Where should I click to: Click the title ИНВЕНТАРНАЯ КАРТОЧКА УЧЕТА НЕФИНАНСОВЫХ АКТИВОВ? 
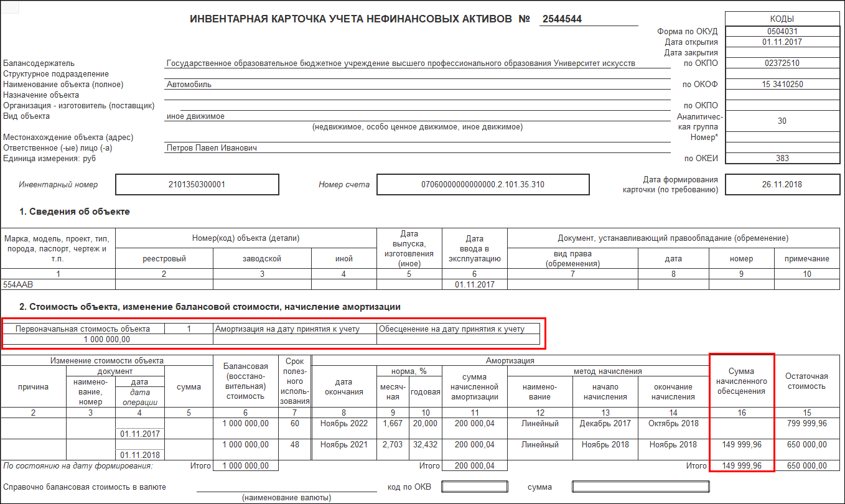coord(352,19)
